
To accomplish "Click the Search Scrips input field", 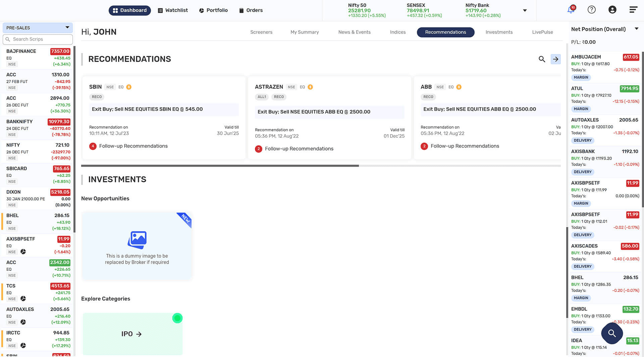I will pos(38,39).
